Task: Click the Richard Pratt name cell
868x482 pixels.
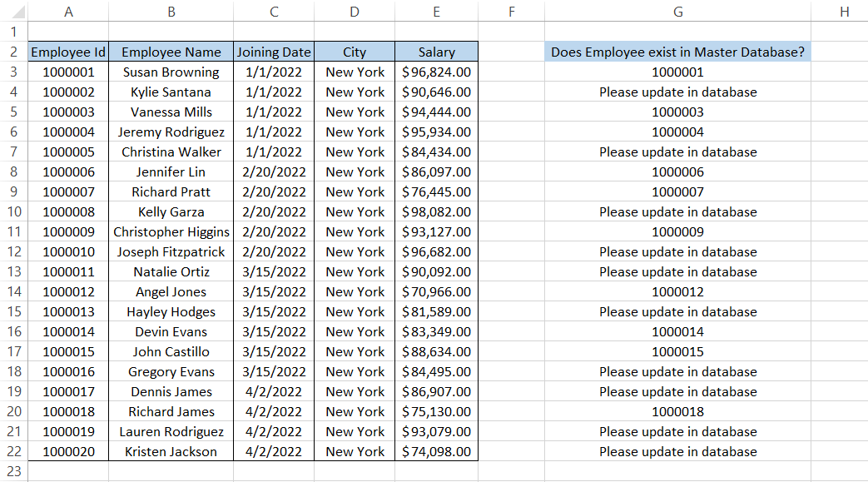Action: (x=171, y=191)
